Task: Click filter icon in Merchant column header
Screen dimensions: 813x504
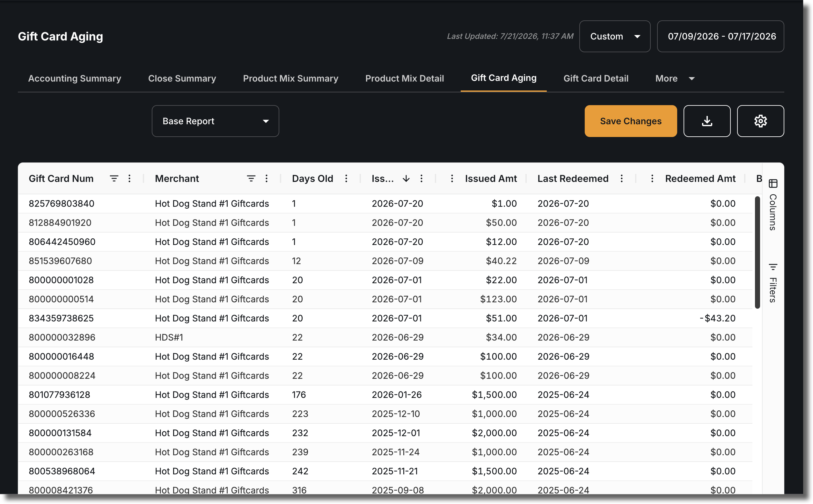Action: click(251, 179)
